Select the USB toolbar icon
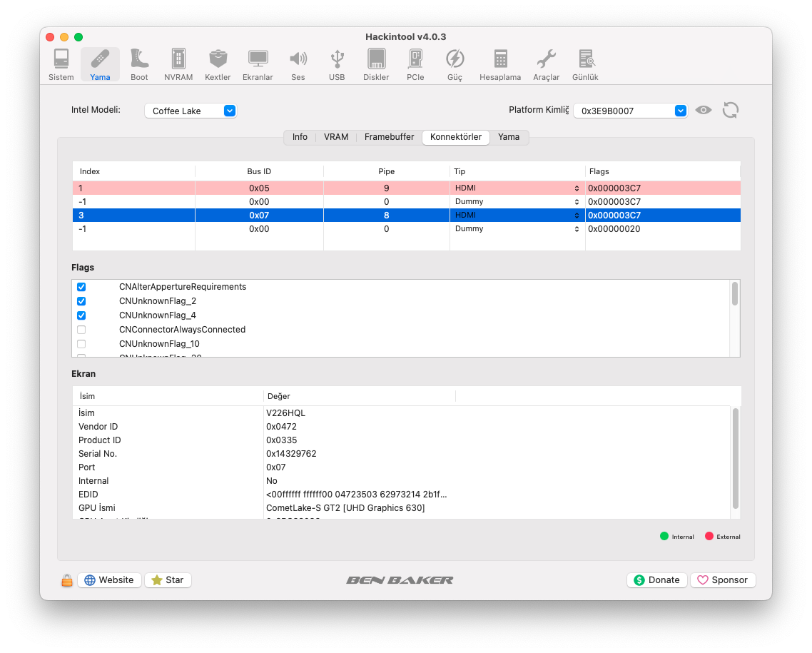Viewport: 812px width, 653px height. coord(337,64)
